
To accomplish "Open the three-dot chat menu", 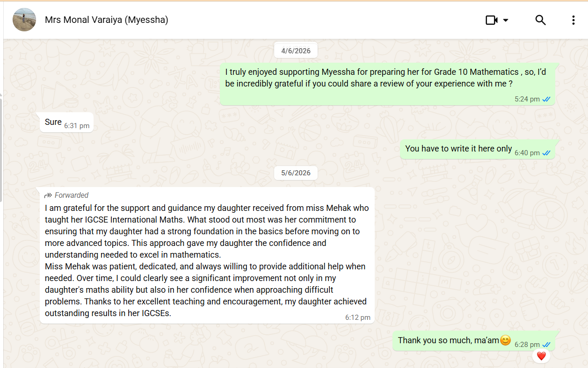I will (573, 20).
